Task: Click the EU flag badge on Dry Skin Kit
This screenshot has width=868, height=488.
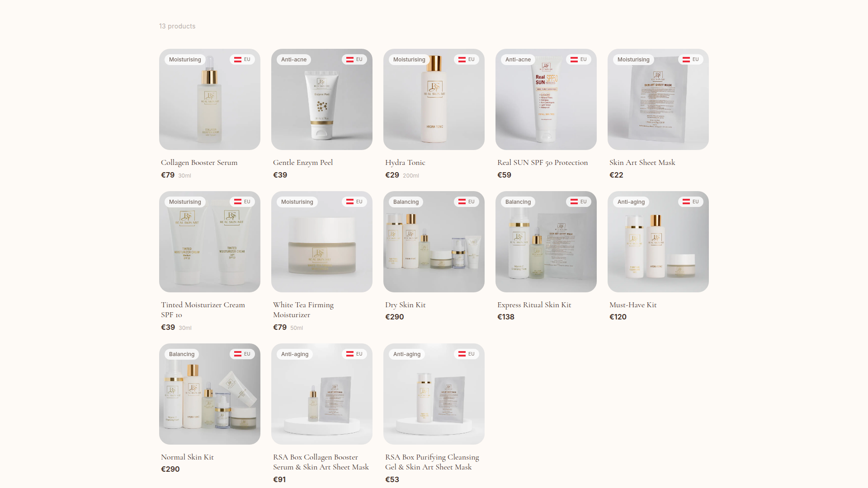Action: pos(467,202)
